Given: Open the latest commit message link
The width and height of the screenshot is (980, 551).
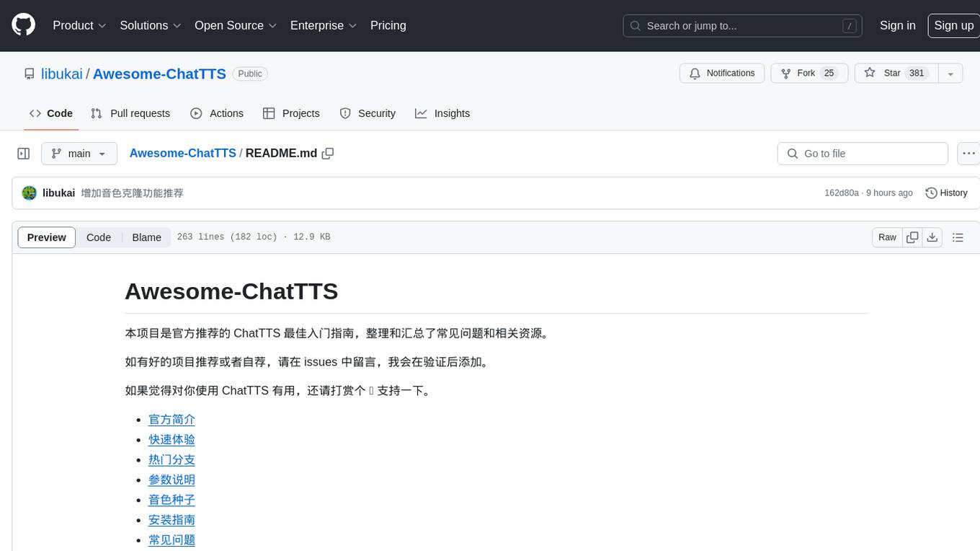Looking at the screenshot, I should click(x=133, y=193).
